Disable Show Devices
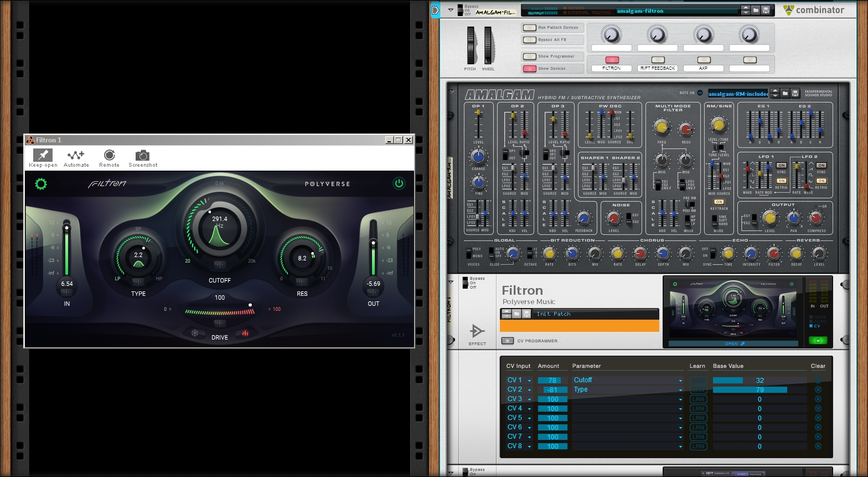This screenshot has height=477, width=868. 530,69
